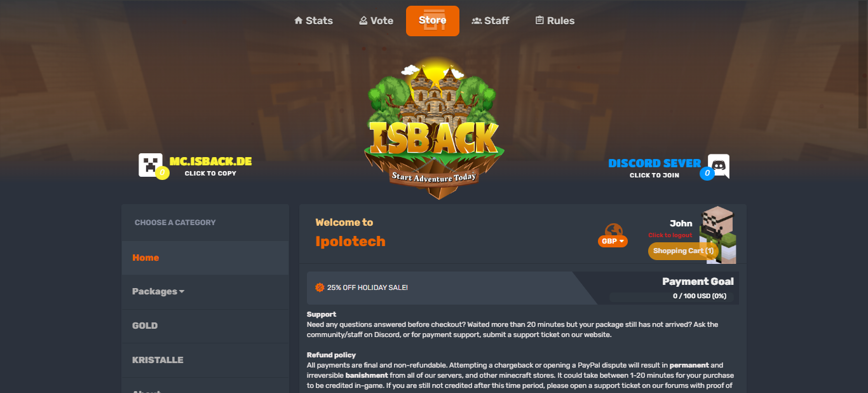Screen dimensions: 868x393
Task: Open the KRISTALLE category
Action: click(205, 360)
